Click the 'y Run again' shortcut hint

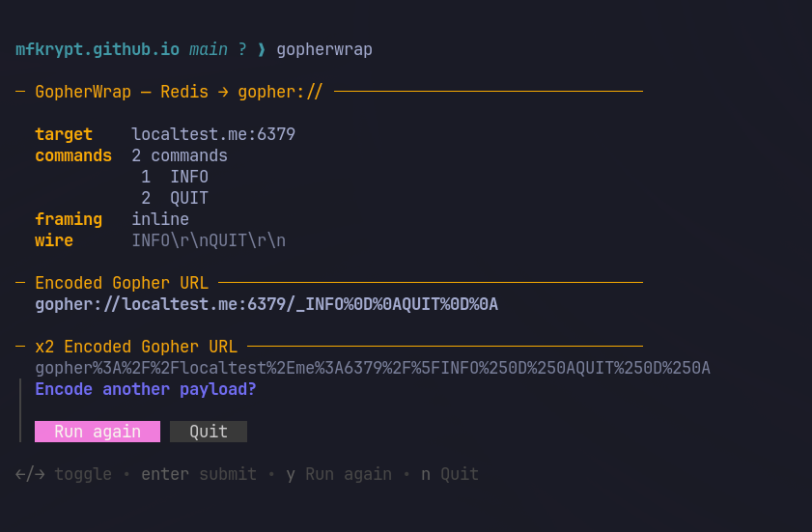point(339,474)
